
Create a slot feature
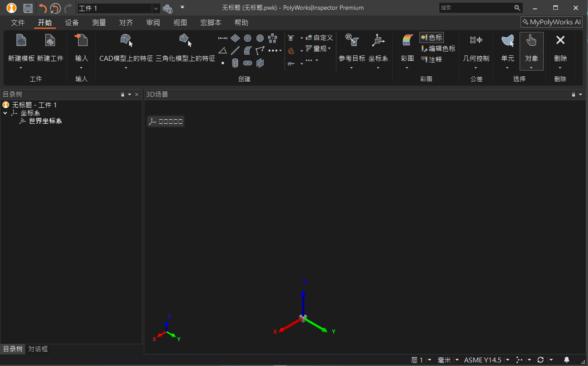tap(248, 63)
